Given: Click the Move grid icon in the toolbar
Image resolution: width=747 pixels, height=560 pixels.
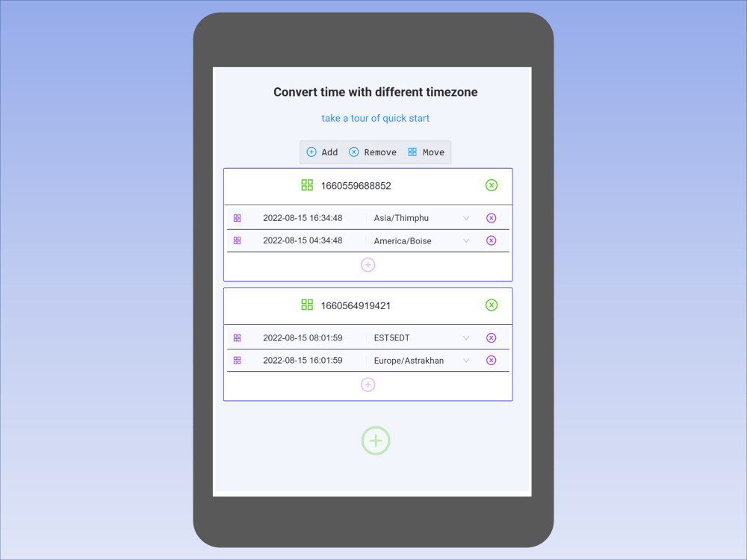Looking at the screenshot, I should tap(412, 152).
